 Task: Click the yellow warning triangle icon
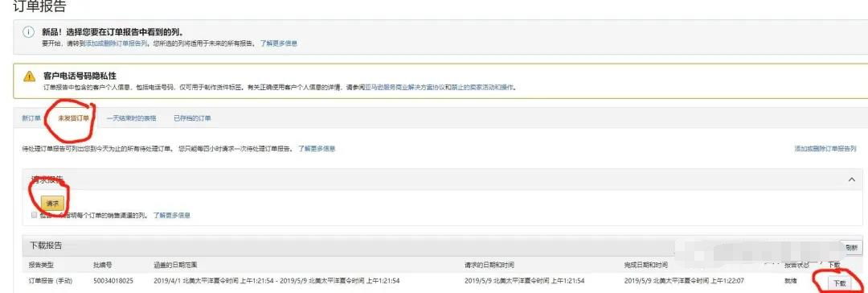coord(30,76)
